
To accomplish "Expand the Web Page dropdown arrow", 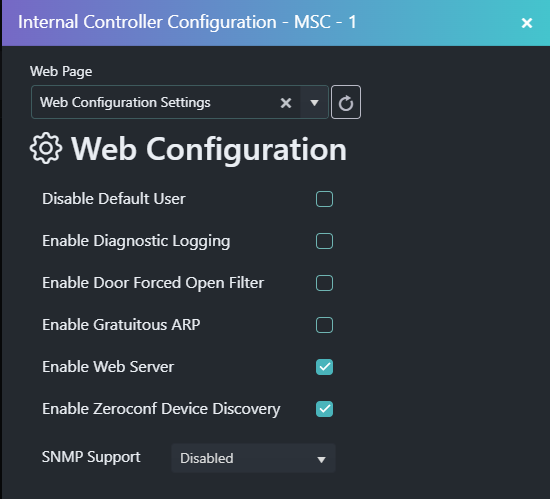I will tap(314, 103).
